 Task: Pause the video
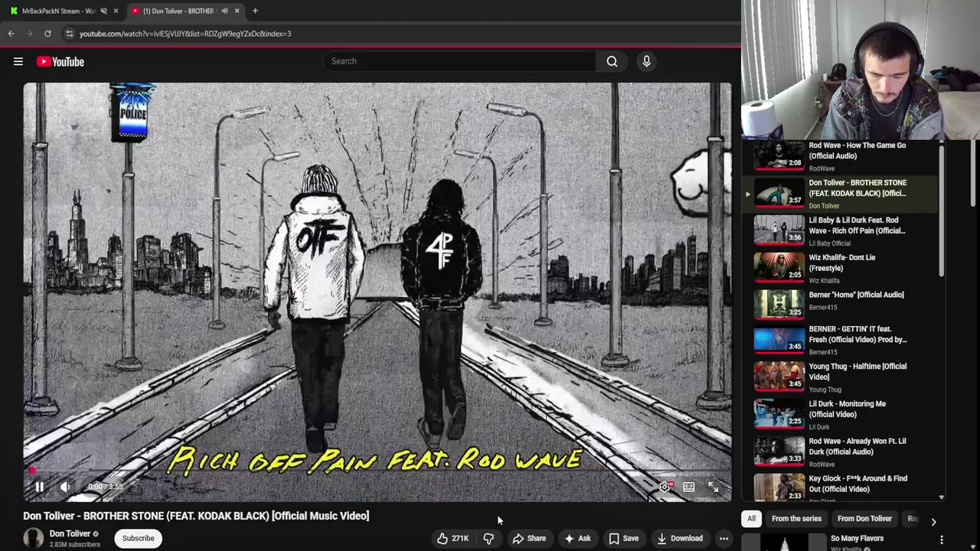click(x=39, y=487)
